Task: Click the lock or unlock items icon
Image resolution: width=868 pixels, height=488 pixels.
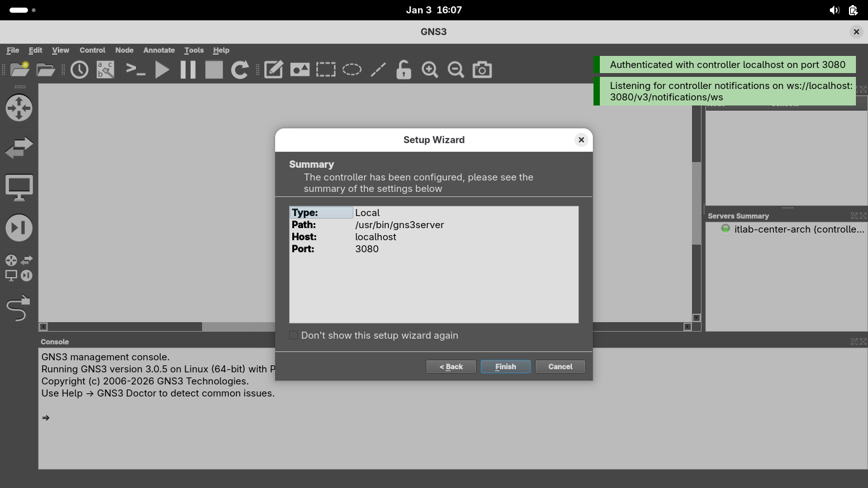Action: (x=403, y=69)
